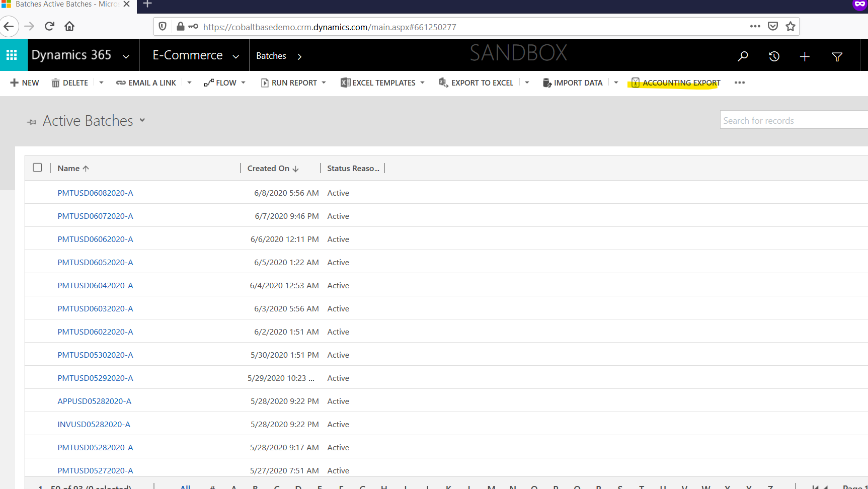Expand the Dynamics 365 dropdown chevron

tap(126, 57)
